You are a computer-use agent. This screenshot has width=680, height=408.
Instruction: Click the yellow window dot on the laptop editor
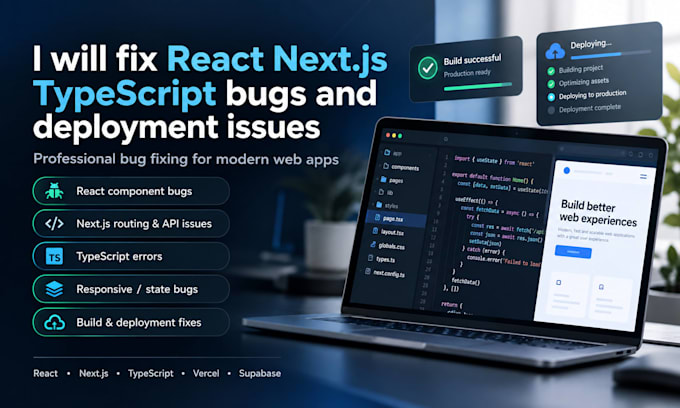coord(394,135)
